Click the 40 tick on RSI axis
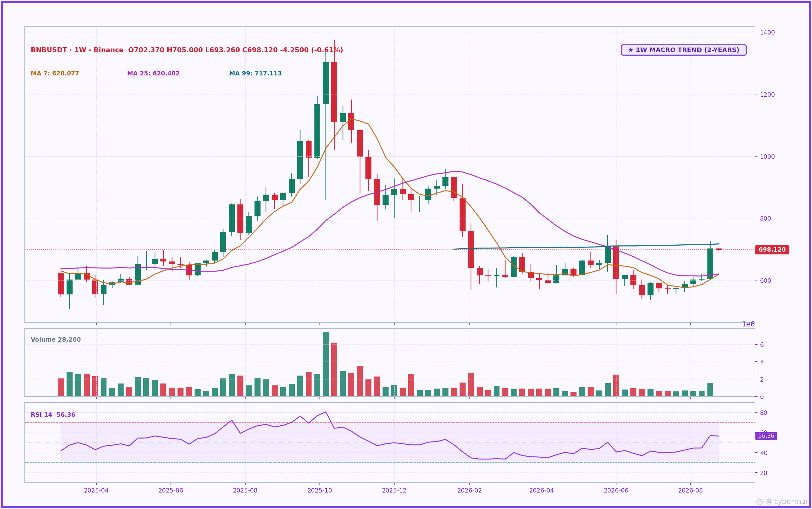This screenshot has height=509, width=812. [764, 453]
